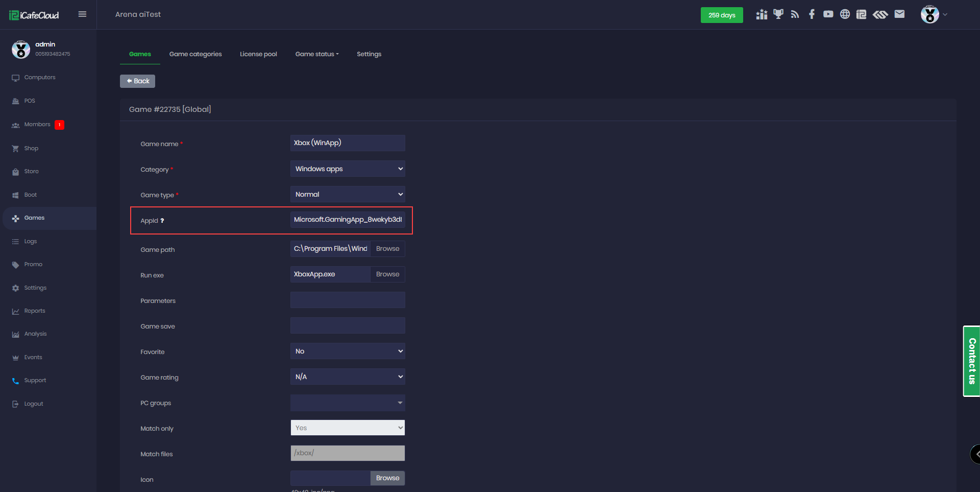Expand the Category dropdown
The image size is (980, 492).
(348, 169)
